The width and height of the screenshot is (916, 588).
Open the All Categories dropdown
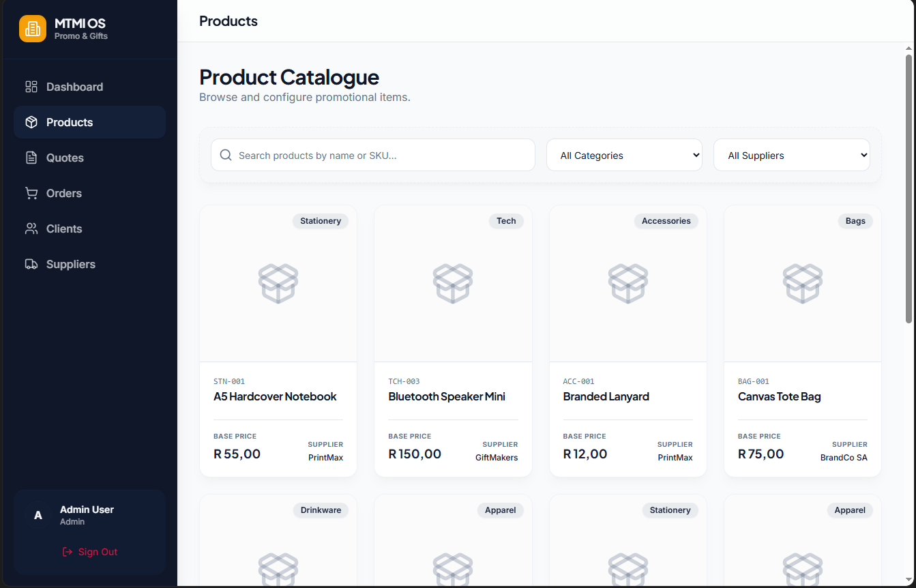[x=623, y=155]
